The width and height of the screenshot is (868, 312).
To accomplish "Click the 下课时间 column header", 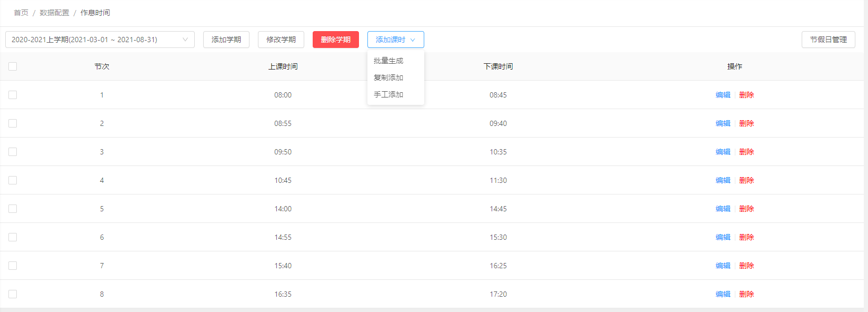I will (x=498, y=66).
